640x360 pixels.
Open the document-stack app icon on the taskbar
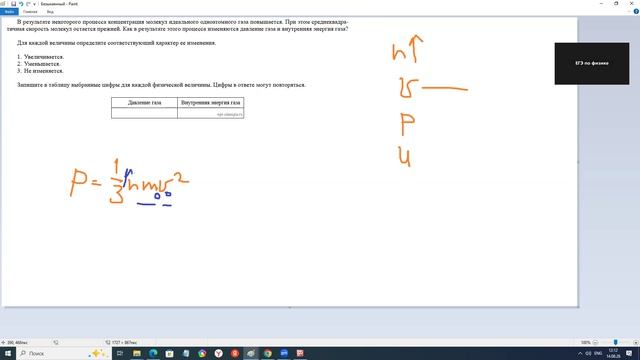tap(186, 353)
